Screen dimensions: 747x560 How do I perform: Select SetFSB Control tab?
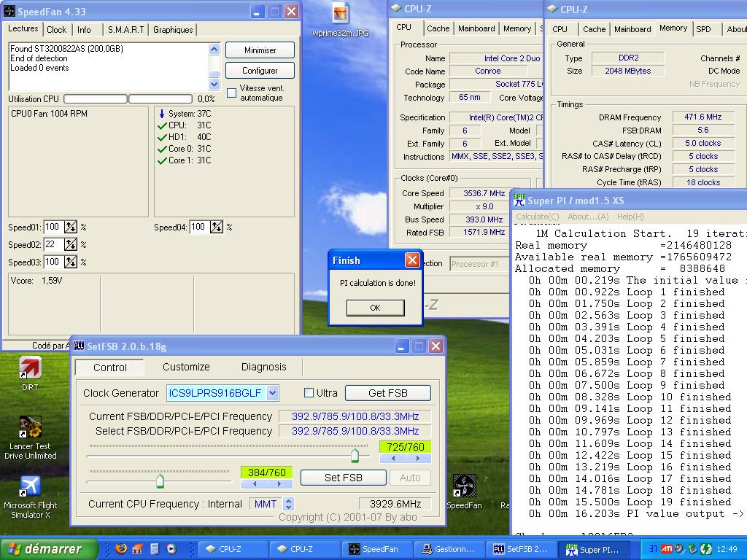coord(110,367)
